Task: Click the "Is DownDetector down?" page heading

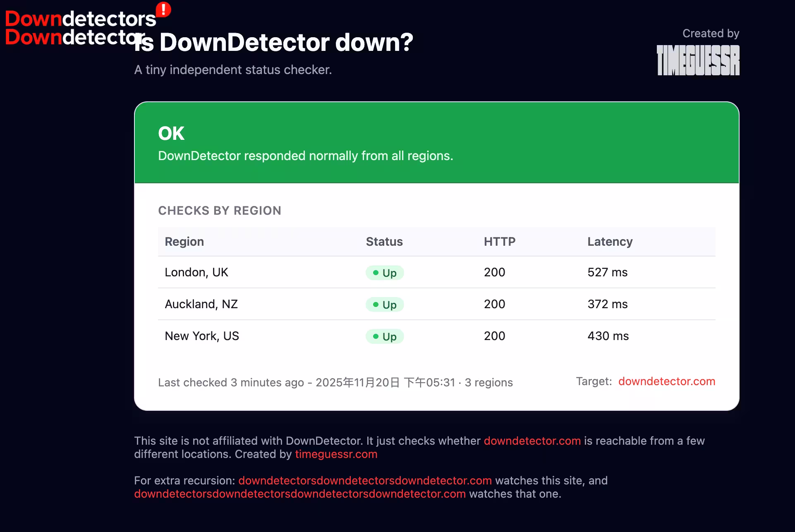Action: (x=274, y=42)
